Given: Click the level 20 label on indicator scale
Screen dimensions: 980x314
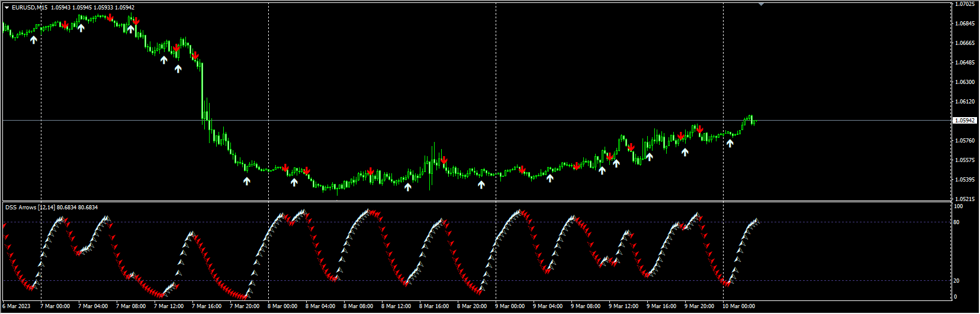Looking at the screenshot, I should pos(956,281).
